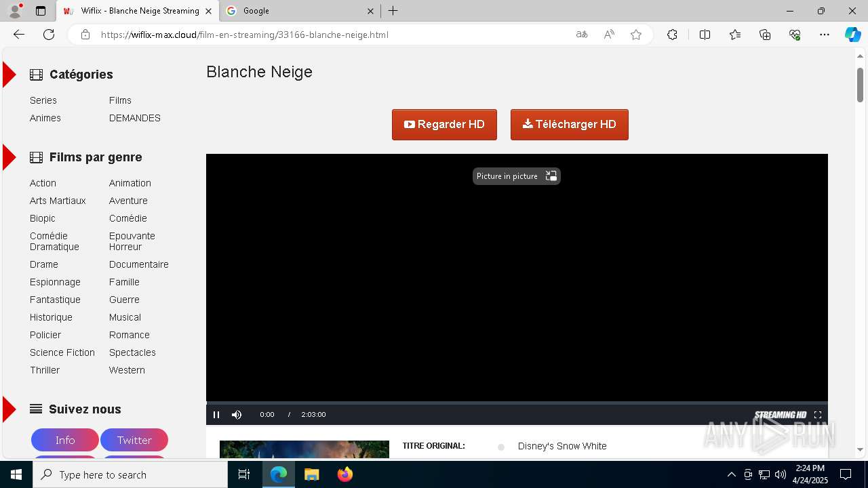868x488 pixels.
Task: Select the Wiflix Blanche Neige Streaming tab
Action: pos(138,11)
